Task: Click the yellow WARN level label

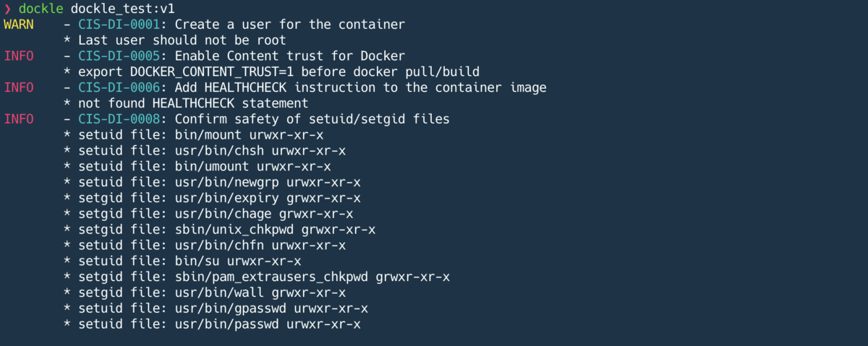Action: pos(19,25)
